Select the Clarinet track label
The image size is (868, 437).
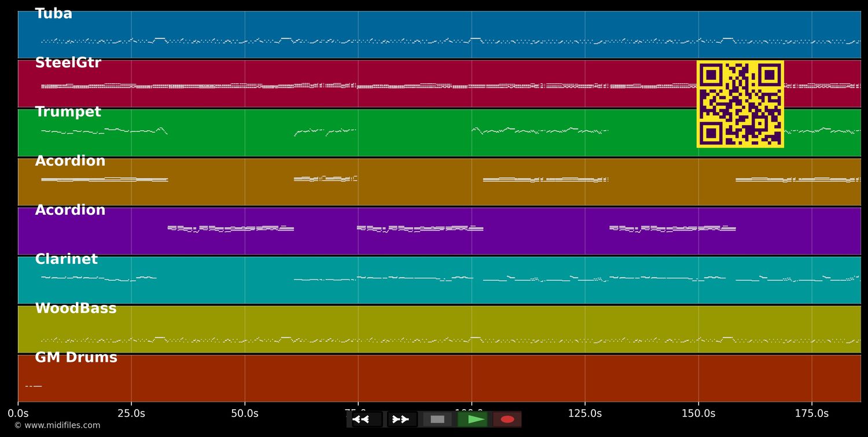click(66, 260)
